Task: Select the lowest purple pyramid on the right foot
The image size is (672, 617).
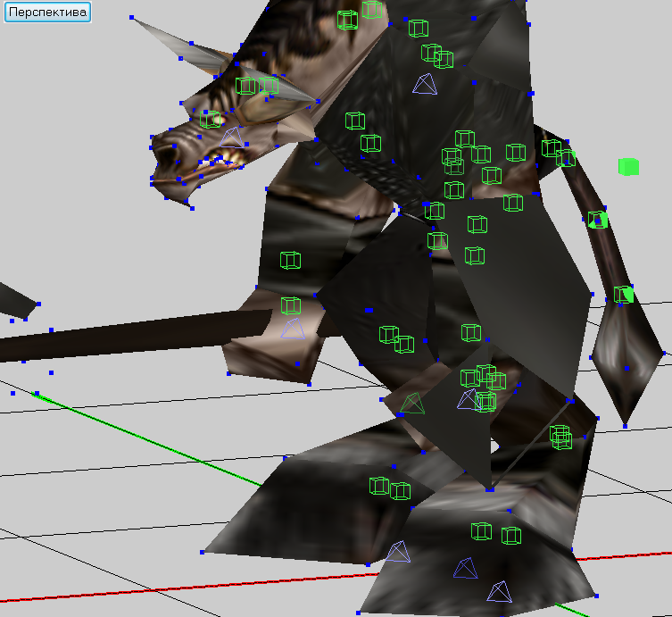Action: [499, 592]
